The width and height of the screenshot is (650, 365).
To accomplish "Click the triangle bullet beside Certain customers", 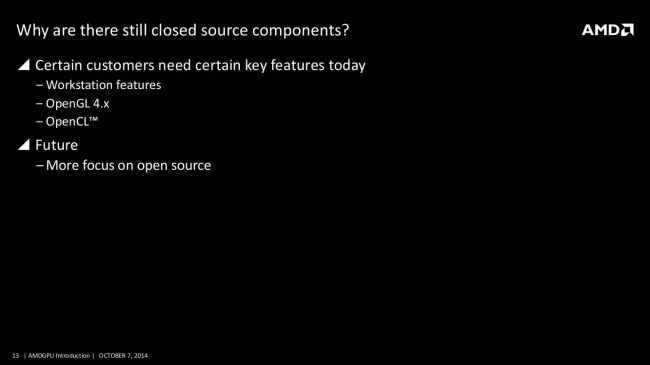I will tap(24, 64).
